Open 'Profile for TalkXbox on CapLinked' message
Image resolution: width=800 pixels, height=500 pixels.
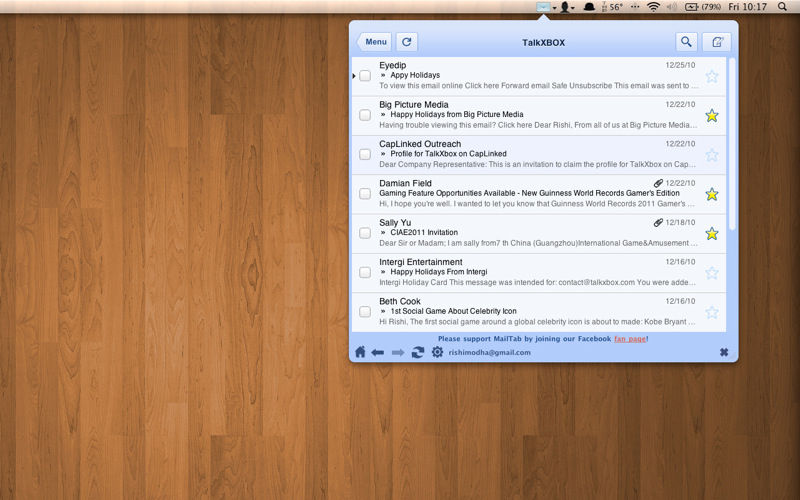click(x=448, y=154)
